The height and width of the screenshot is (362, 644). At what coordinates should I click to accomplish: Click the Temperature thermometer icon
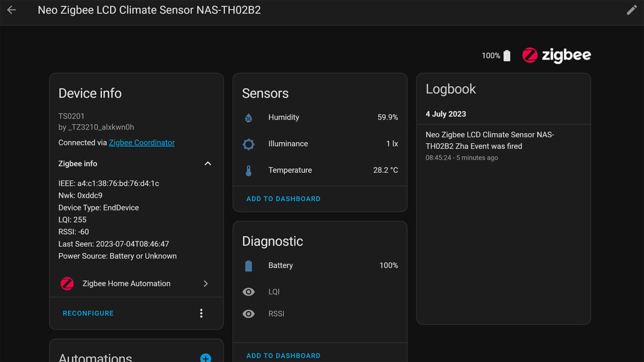249,170
